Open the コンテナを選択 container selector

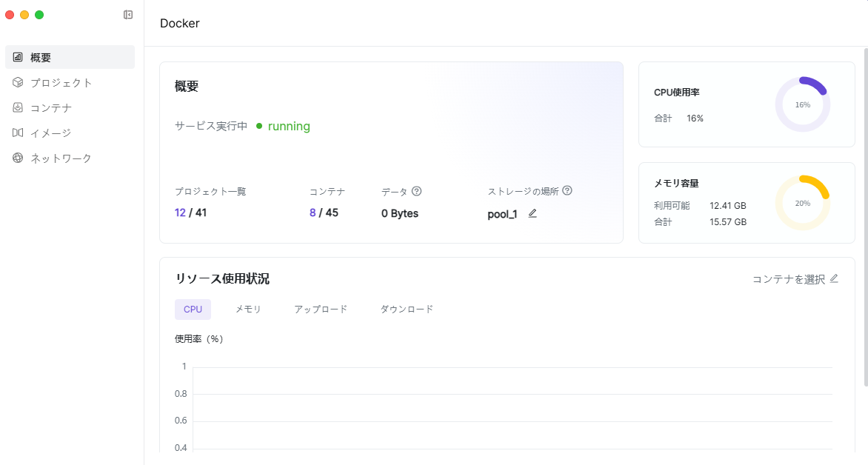(795, 279)
